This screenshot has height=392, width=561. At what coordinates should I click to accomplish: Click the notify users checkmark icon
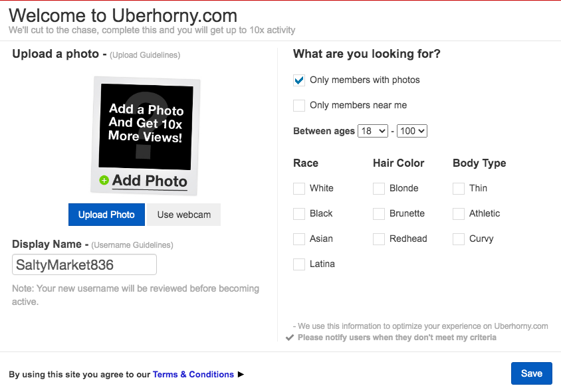(x=289, y=338)
